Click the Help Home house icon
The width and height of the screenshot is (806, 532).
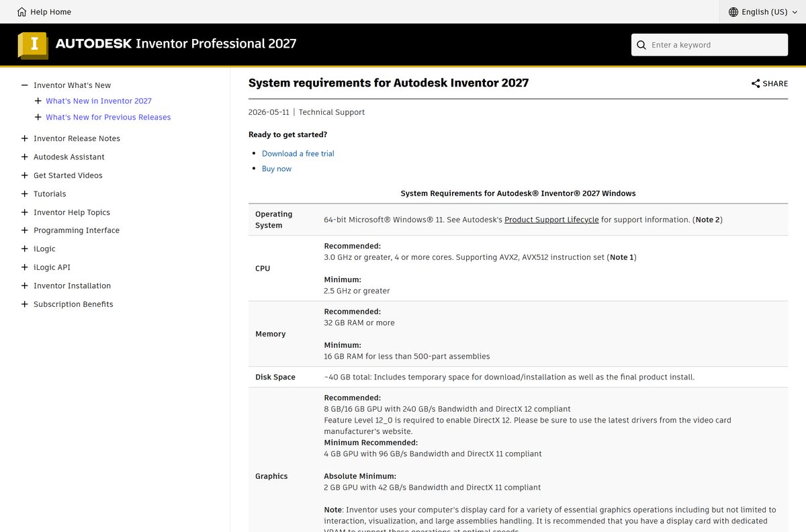(x=22, y=12)
